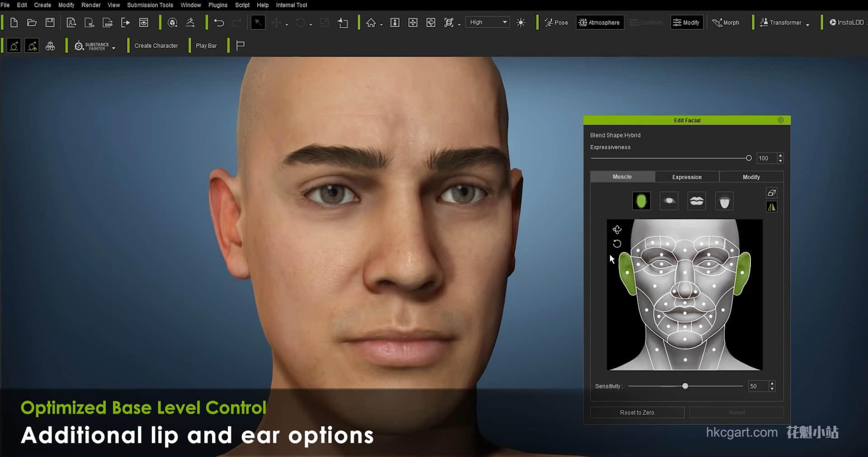The image size is (868, 457).
Task: Switch to the Modify tab in Edit Facial
Action: pyautogui.click(x=751, y=177)
